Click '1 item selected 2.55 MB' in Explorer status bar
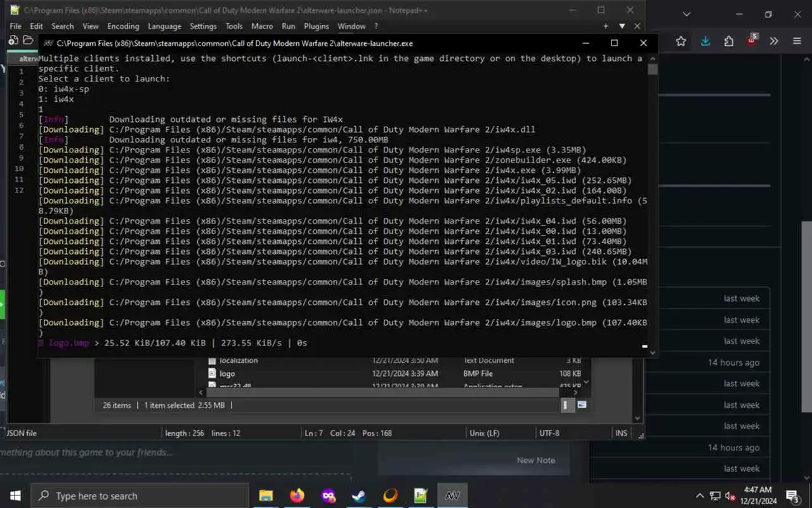 (x=184, y=405)
